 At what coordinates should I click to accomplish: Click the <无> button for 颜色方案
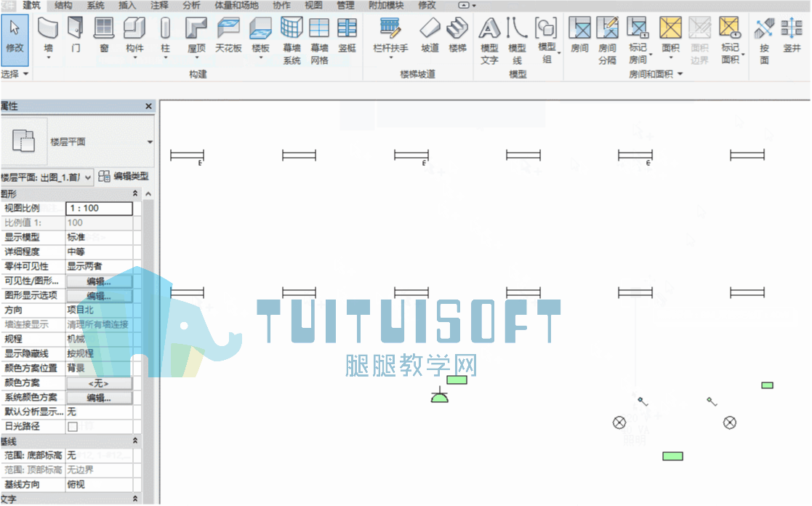click(x=99, y=384)
